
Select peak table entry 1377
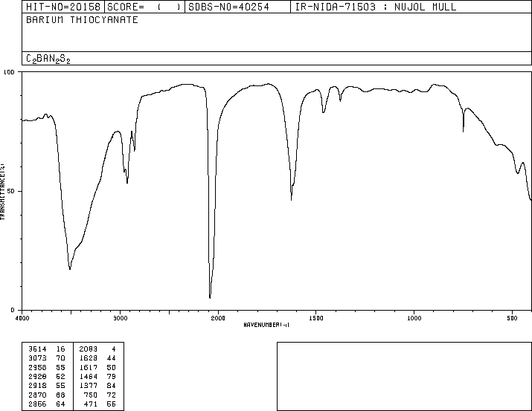click(89, 386)
